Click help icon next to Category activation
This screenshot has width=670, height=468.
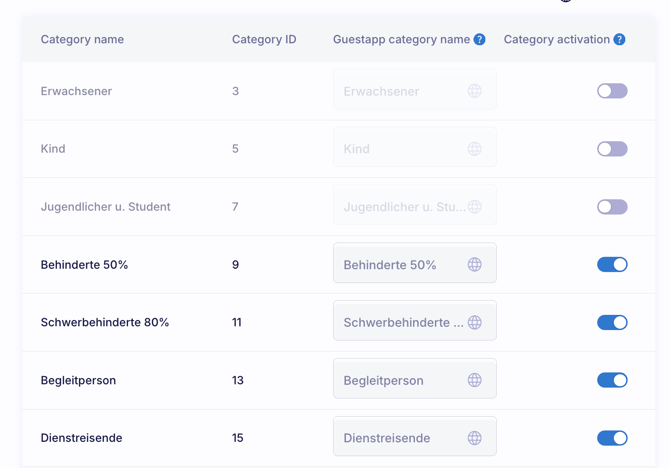click(x=620, y=40)
